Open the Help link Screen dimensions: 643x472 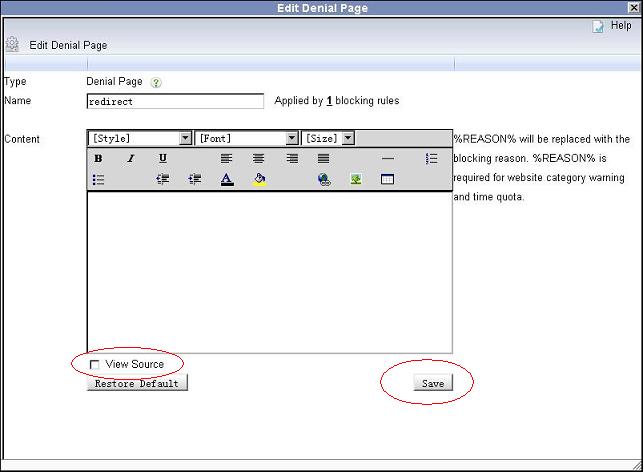tap(621, 25)
